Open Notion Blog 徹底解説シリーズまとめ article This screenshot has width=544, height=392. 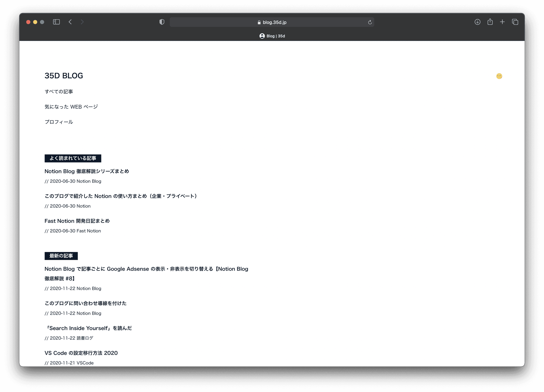tap(87, 171)
